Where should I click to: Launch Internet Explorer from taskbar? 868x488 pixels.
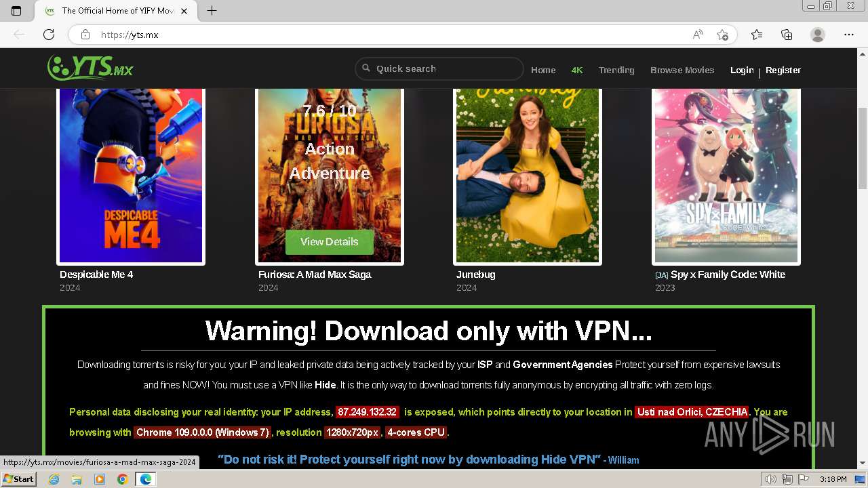[54, 479]
